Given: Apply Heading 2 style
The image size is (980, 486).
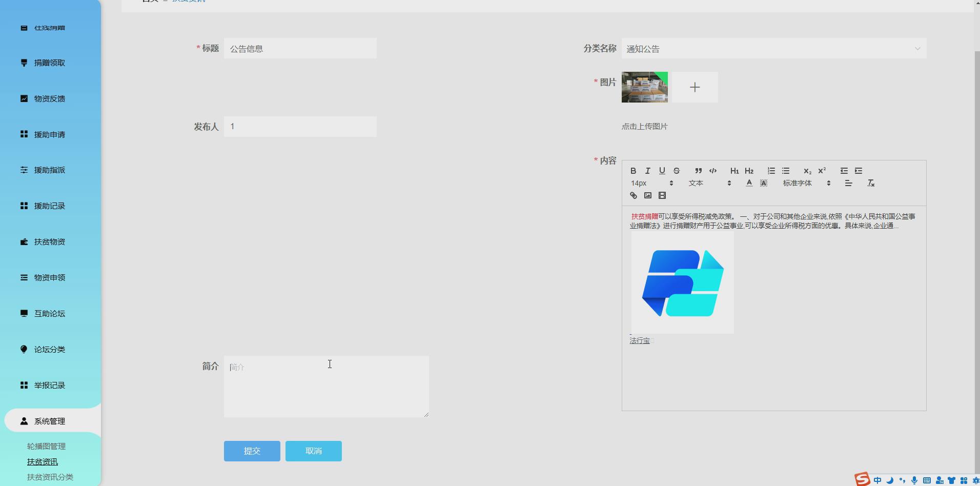Looking at the screenshot, I should pos(749,171).
